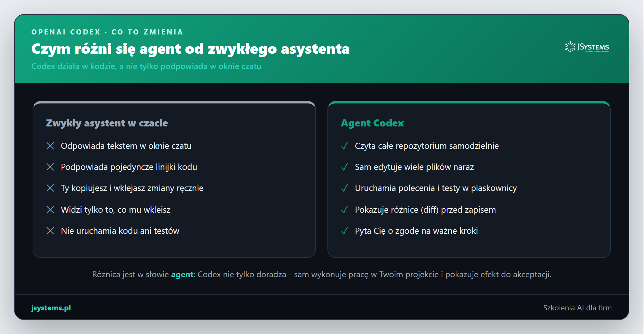The image size is (644, 334).
Task: Click the text 'Sam edytuje wiele plików naraz'
Action: (414, 167)
